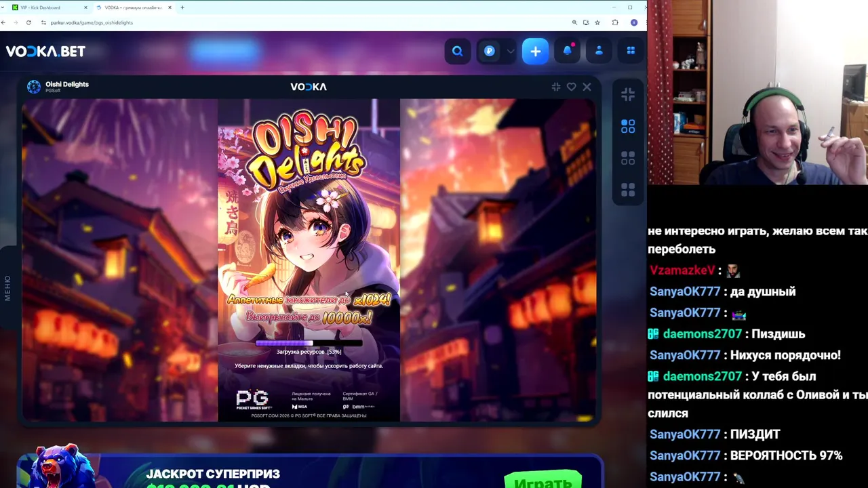
Task: Click the VODKA.BET logo
Action: (x=45, y=52)
